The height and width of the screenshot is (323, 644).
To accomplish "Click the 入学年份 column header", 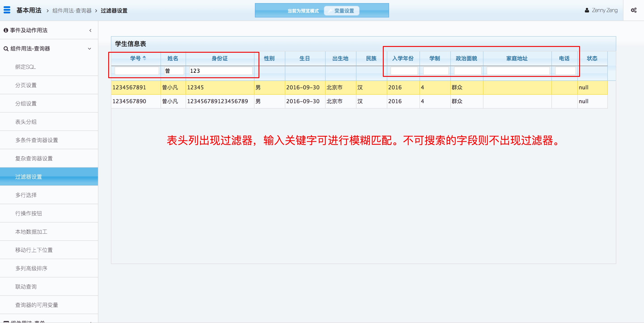I will (x=403, y=59).
